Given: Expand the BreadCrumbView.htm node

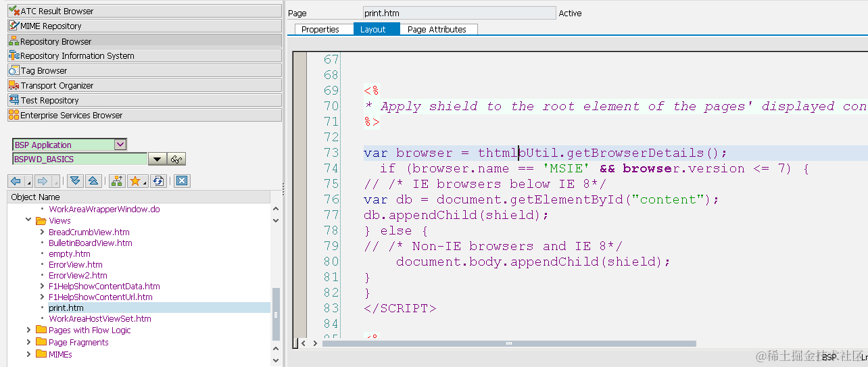Looking at the screenshot, I should (x=42, y=232).
